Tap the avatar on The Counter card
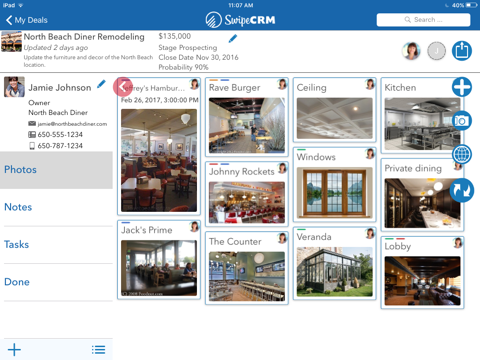Screen dimensions: 480x360 [282, 238]
